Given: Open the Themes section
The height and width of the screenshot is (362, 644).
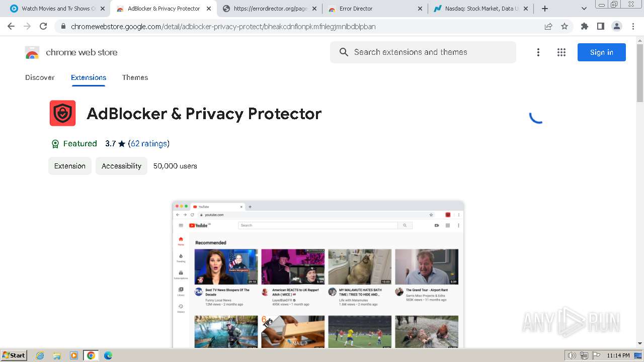Looking at the screenshot, I should [x=135, y=77].
